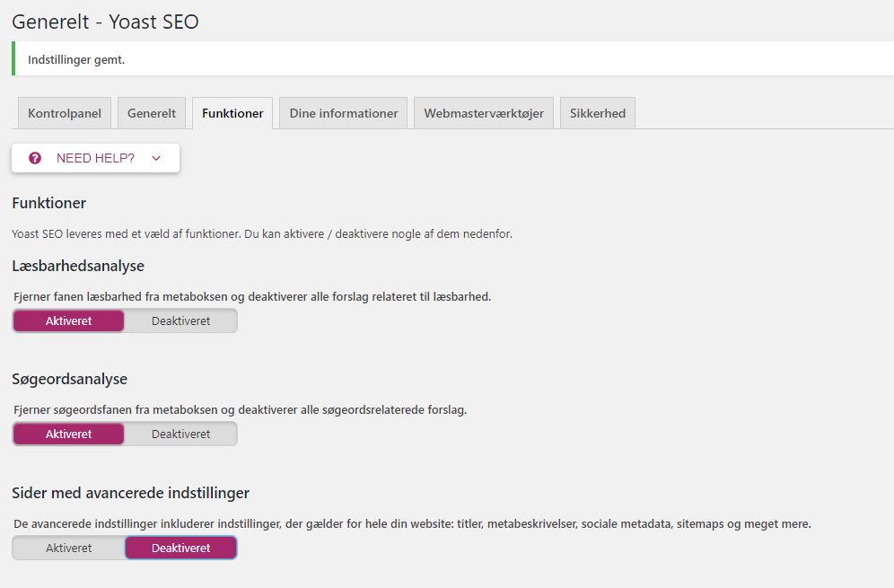Open the Webmasterværktøjer tab
The image size is (894, 588).
pyautogui.click(x=484, y=113)
